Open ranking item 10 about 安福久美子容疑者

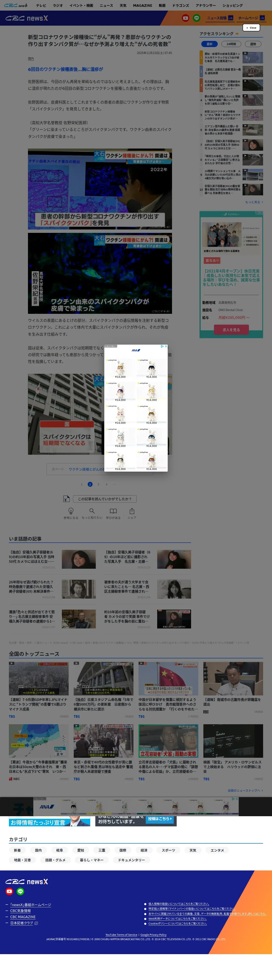pyautogui.click(x=231, y=189)
